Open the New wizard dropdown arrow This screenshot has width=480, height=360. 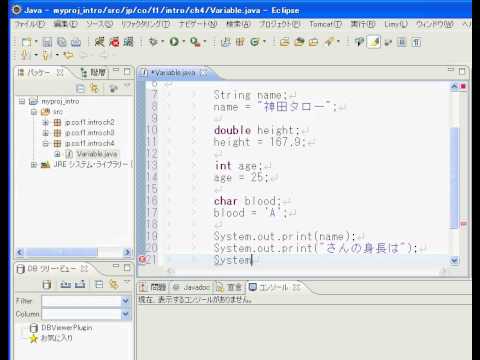point(36,42)
